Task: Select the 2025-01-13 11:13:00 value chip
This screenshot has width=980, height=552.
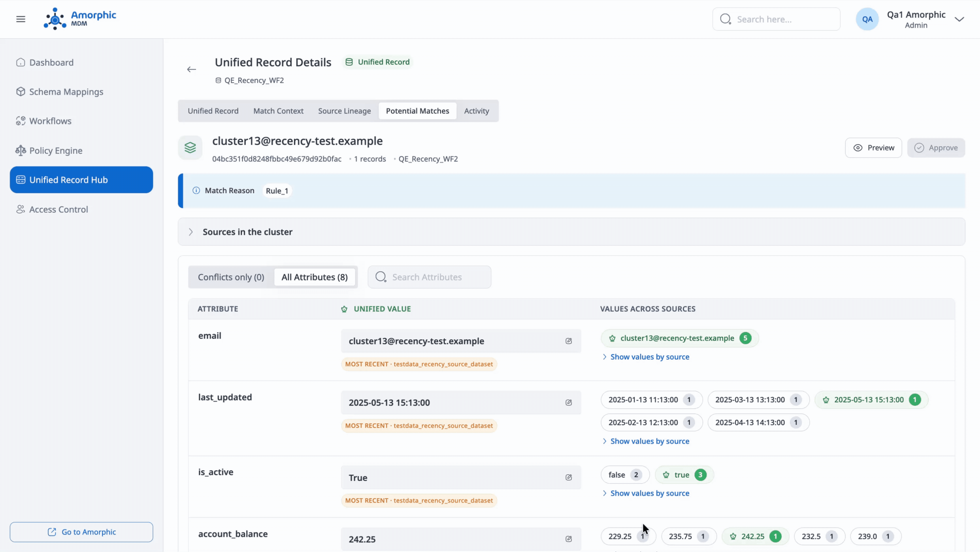Action: (x=651, y=400)
